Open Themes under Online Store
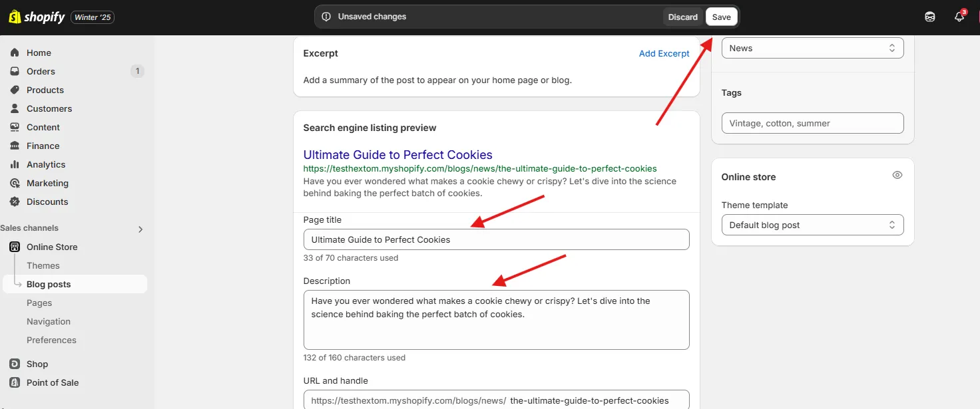980x409 pixels. click(43, 265)
